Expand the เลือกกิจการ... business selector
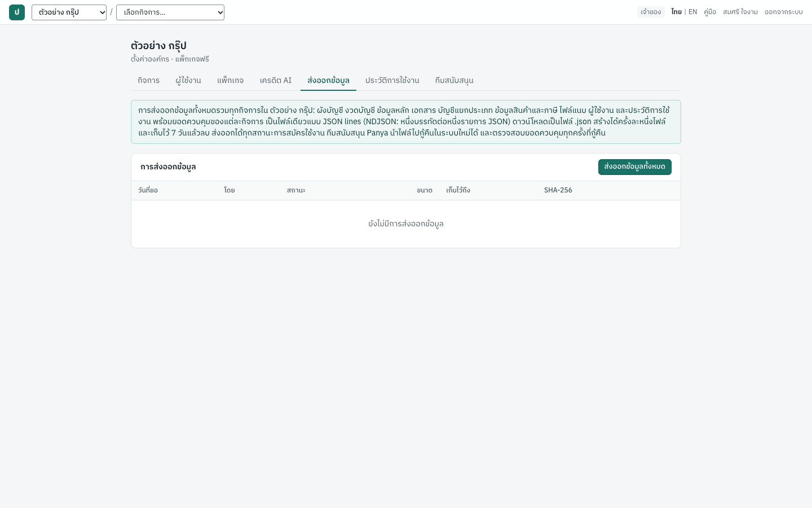 pos(170,12)
